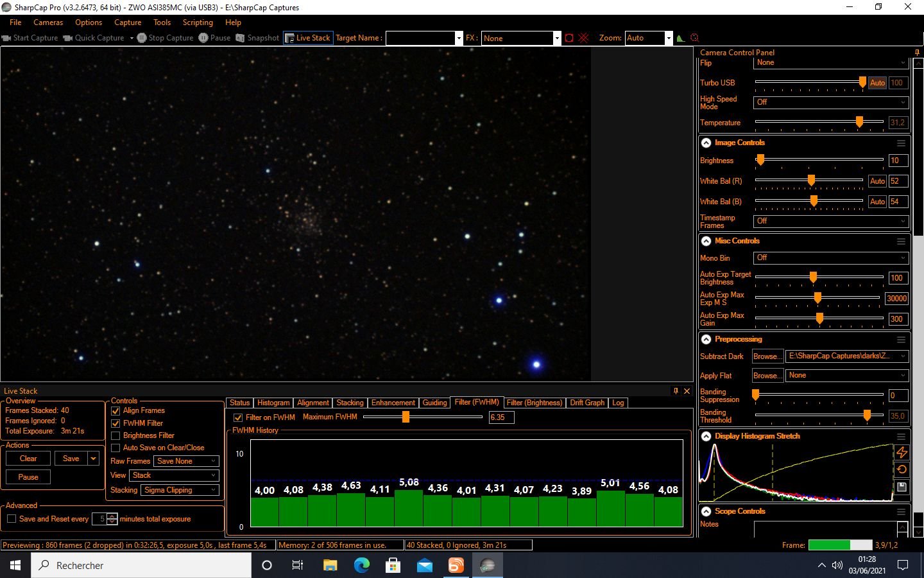Switch to the Enhancement tab
This screenshot has height=578, width=924.
(393, 403)
